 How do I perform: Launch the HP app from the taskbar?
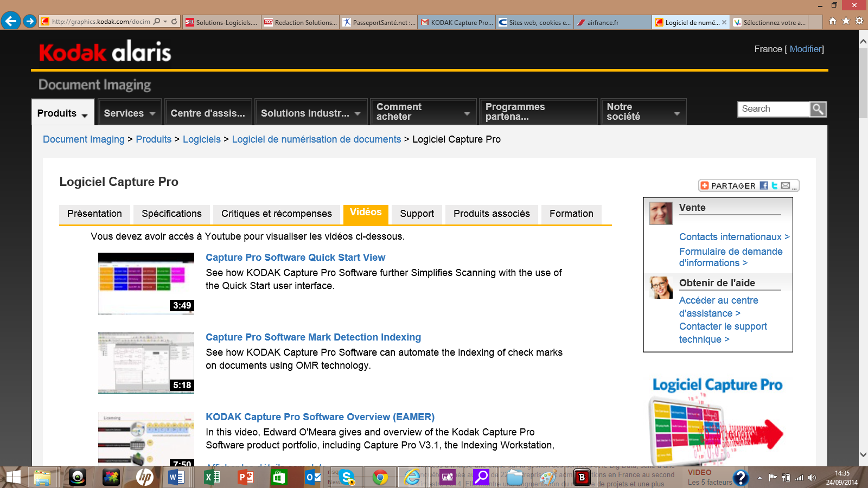(x=144, y=477)
